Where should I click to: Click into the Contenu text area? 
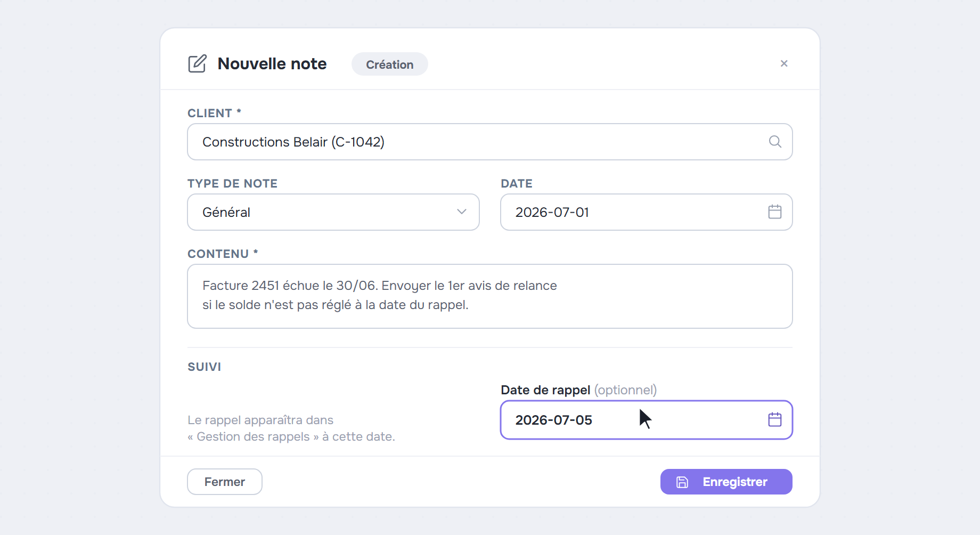click(490, 296)
